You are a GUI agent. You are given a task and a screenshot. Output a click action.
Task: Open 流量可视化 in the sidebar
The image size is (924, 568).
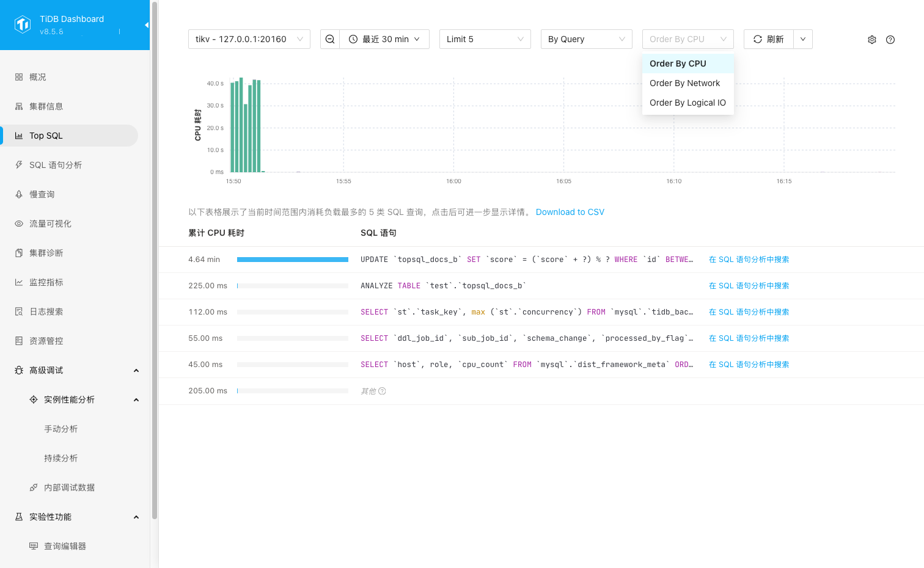click(x=50, y=224)
